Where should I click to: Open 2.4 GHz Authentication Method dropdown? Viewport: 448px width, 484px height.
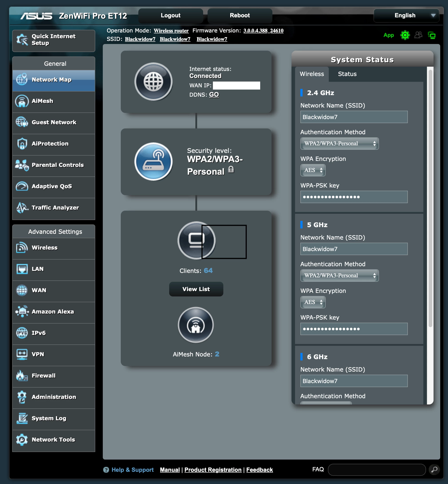(339, 144)
